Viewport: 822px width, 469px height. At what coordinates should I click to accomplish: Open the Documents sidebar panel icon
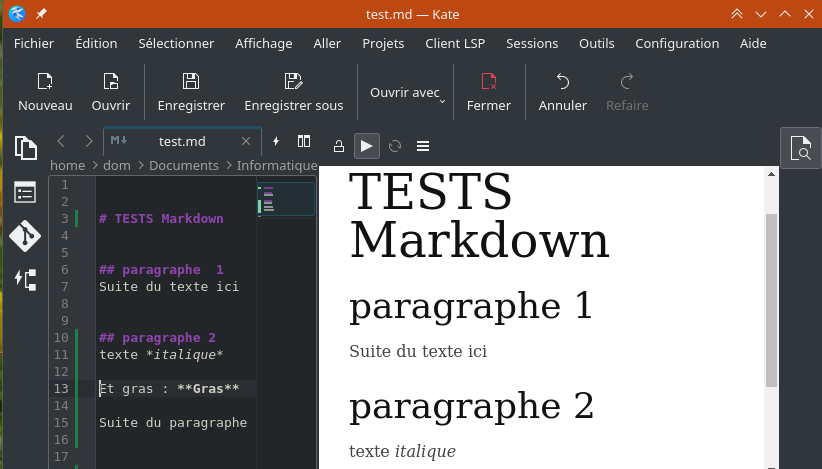pos(25,148)
